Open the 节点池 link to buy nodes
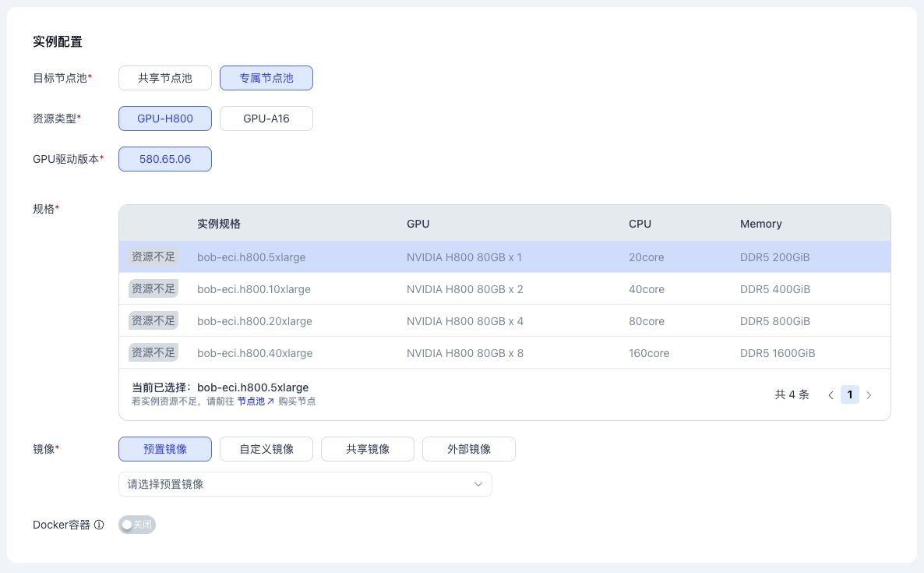Screen dimensions: 924x573 point(256,401)
